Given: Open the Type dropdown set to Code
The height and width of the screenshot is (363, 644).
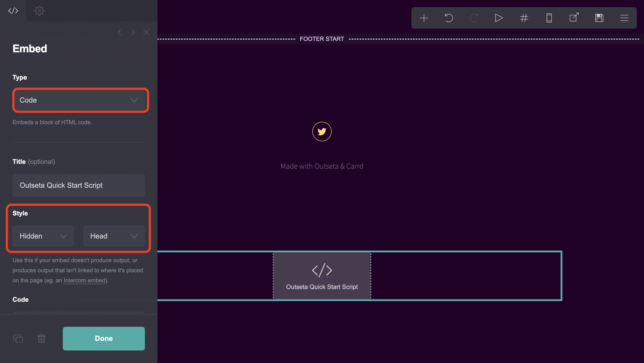Looking at the screenshot, I should tap(80, 100).
